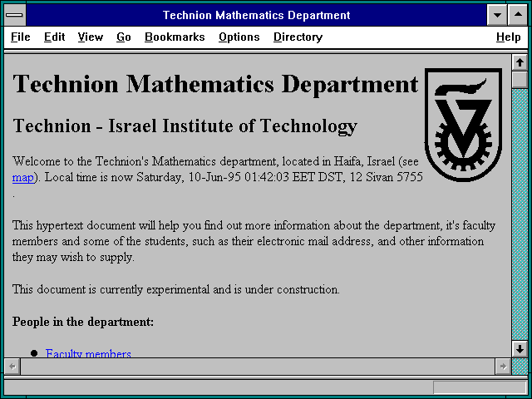This screenshot has width=532, height=399.
Task: Open the Directory menu
Action: tap(298, 37)
